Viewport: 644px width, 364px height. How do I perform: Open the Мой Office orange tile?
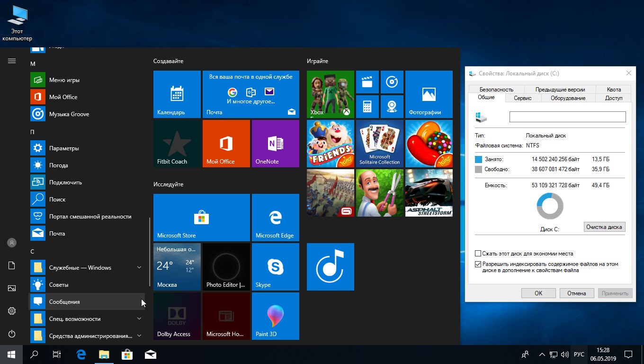(x=226, y=144)
